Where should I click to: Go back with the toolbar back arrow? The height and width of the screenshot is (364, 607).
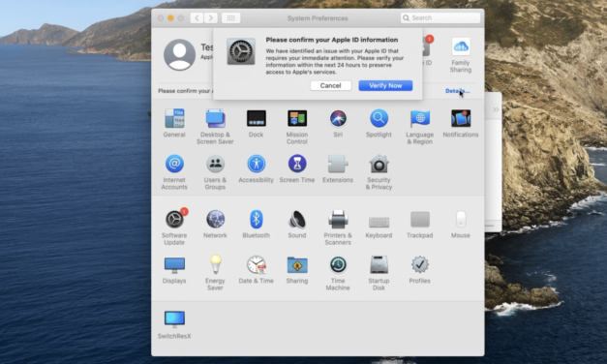tap(197, 17)
